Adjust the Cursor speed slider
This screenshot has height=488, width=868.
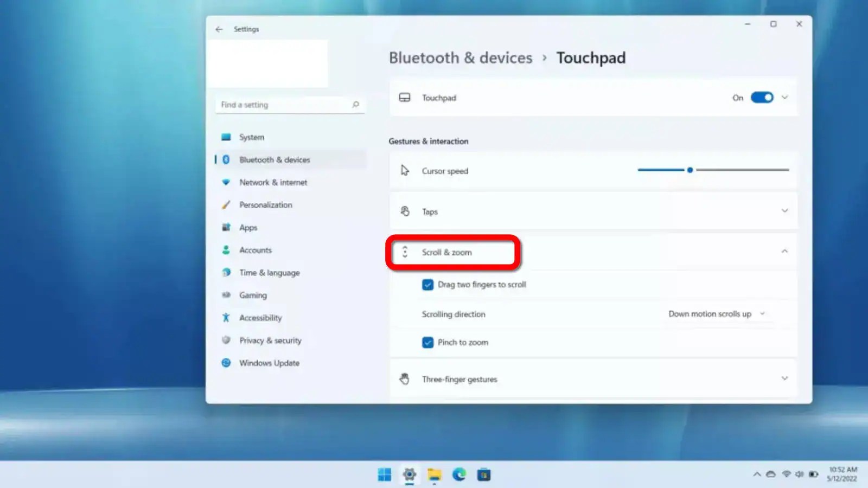[690, 170]
